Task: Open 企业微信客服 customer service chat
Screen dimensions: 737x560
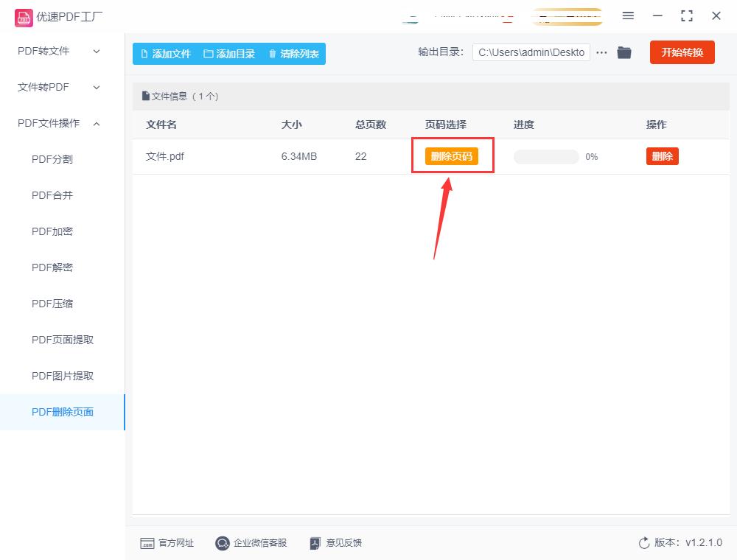Action: point(222,543)
